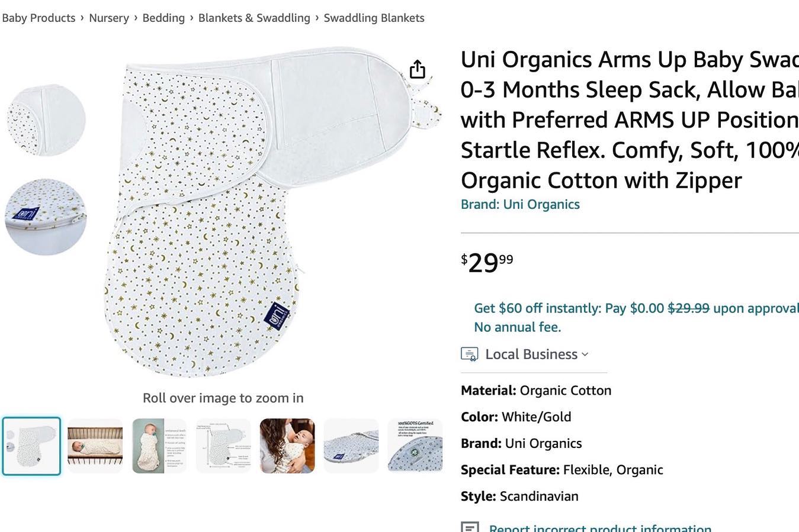Image resolution: width=799 pixels, height=532 pixels.
Task: Show the baby-in-crib thumbnail image
Action: (95, 446)
